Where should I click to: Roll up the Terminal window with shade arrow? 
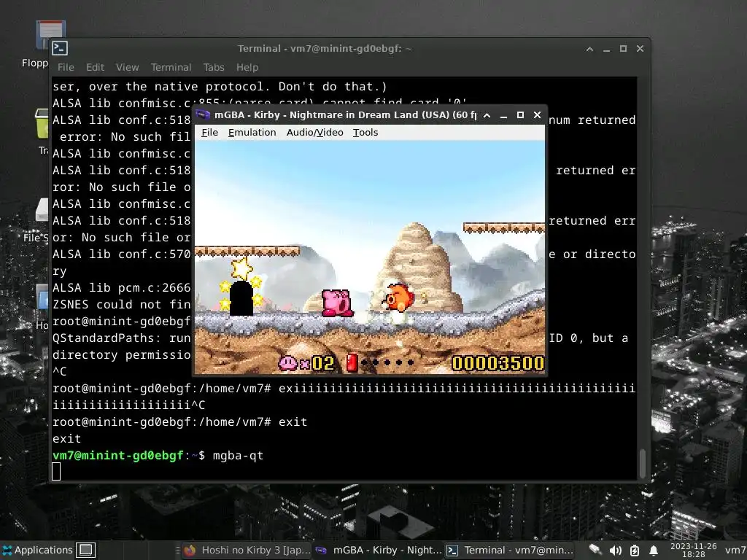pyautogui.click(x=589, y=49)
